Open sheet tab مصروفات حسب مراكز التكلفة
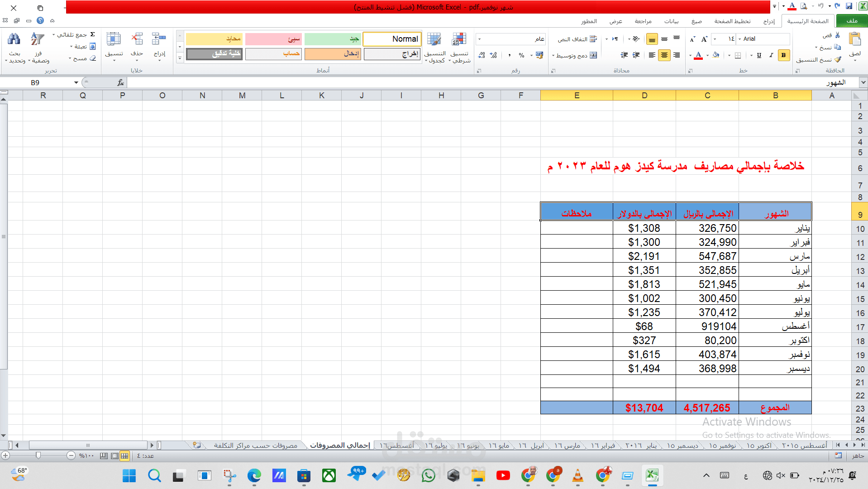The height and width of the screenshot is (489, 868). pos(256,446)
